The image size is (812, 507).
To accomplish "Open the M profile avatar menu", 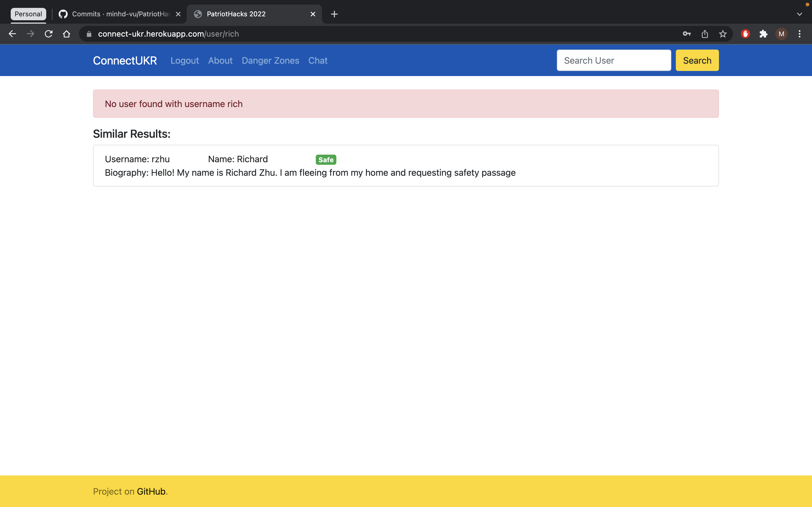I will point(782,34).
